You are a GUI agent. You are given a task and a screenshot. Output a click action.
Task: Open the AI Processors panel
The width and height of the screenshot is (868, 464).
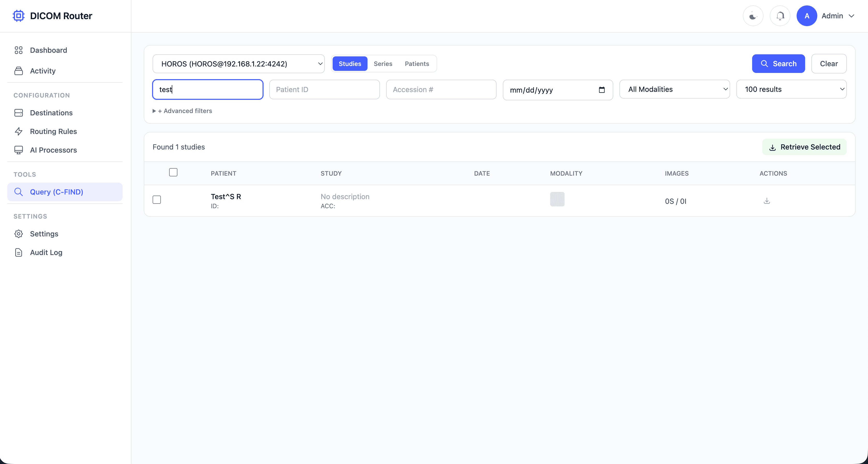pyautogui.click(x=53, y=150)
